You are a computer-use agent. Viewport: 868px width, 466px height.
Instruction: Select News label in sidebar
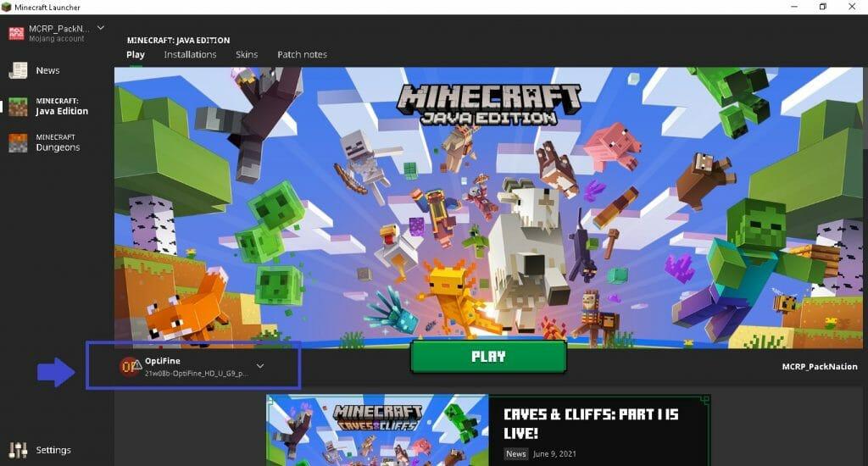47,70
